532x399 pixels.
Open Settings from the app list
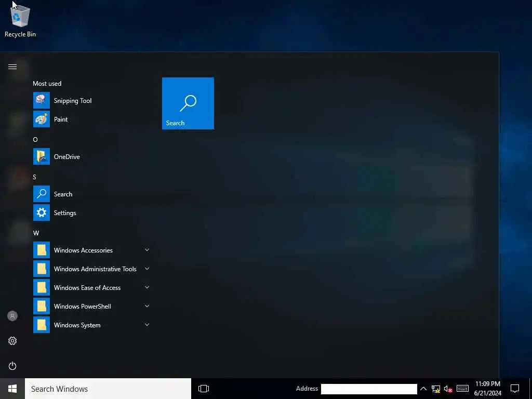click(x=92, y=212)
